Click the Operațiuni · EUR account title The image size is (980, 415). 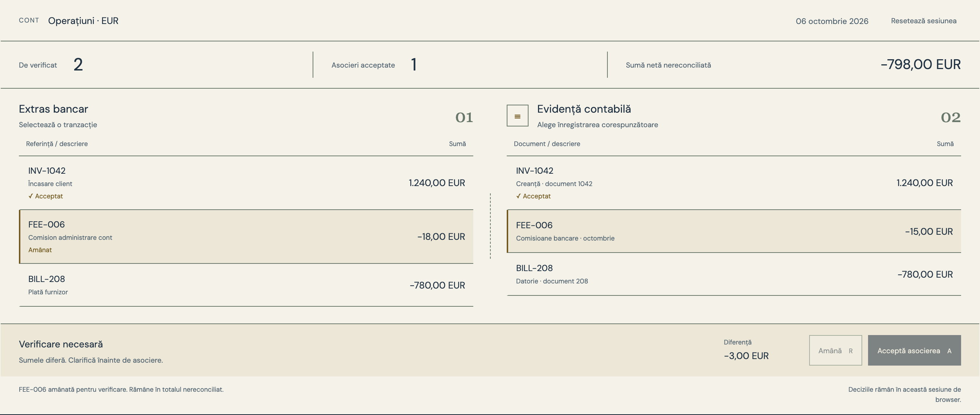coord(83,21)
